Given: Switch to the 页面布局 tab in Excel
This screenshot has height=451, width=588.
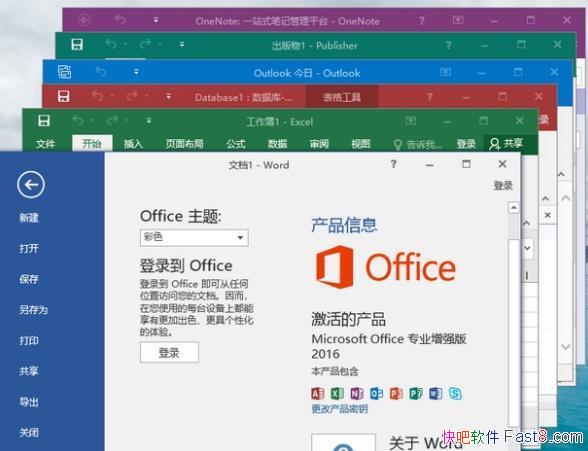Looking at the screenshot, I should coord(184,144).
